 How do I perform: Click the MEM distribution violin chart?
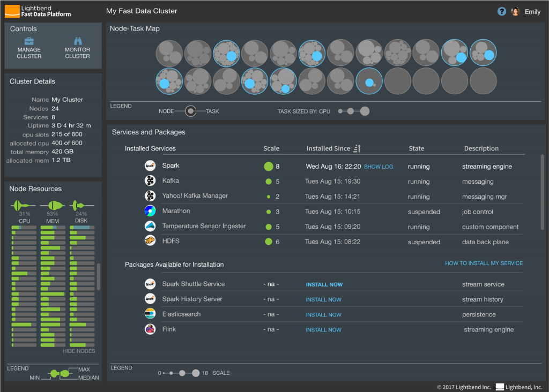[53, 206]
